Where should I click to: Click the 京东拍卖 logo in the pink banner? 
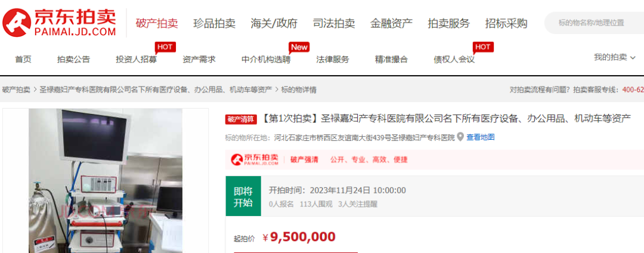255,159
